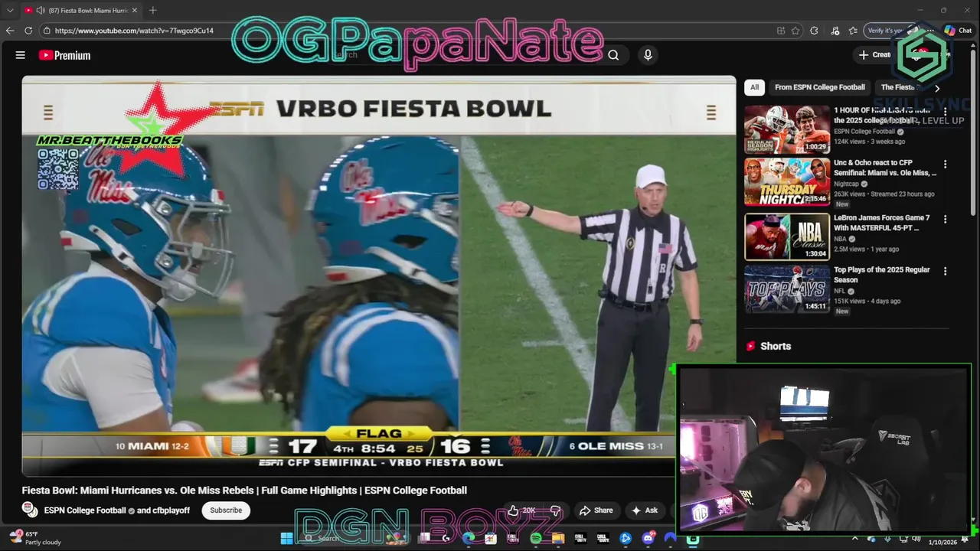Share the Fiesta Bowl video
Screen dimensions: 980x551
(596, 510)
